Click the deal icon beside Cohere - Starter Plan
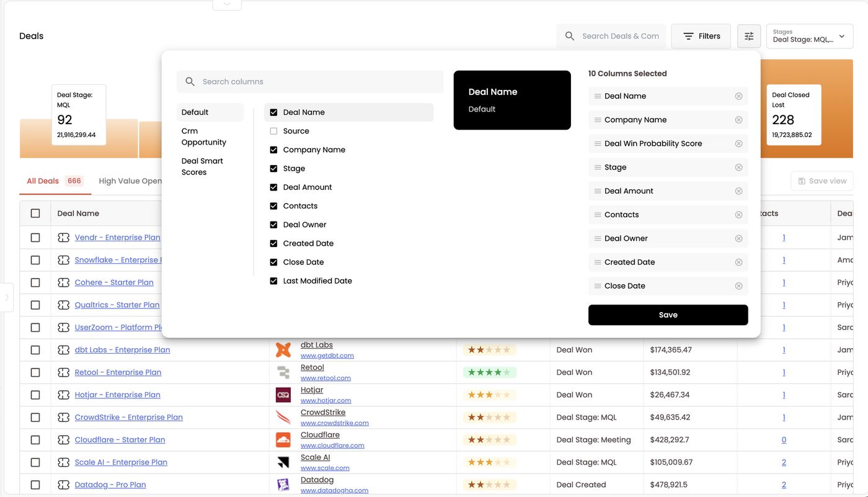The image size is (868, 497). 63,282
